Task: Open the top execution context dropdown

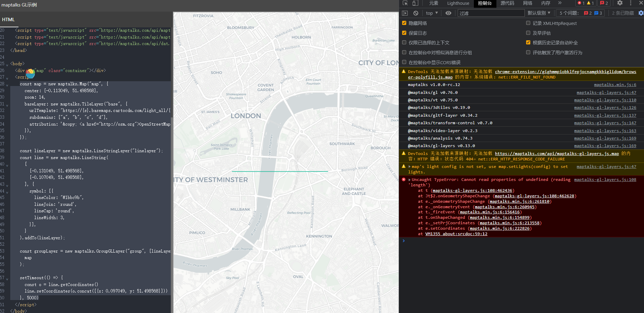Action: (x=431, y=13)
